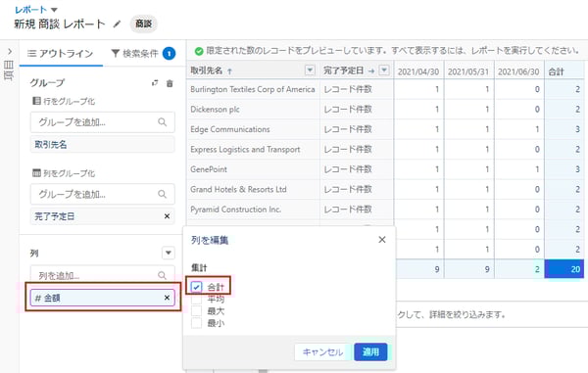Enable the 最小 minimum checkbox
This screenshot has width=588, height=373.
(x=196, y=323)
